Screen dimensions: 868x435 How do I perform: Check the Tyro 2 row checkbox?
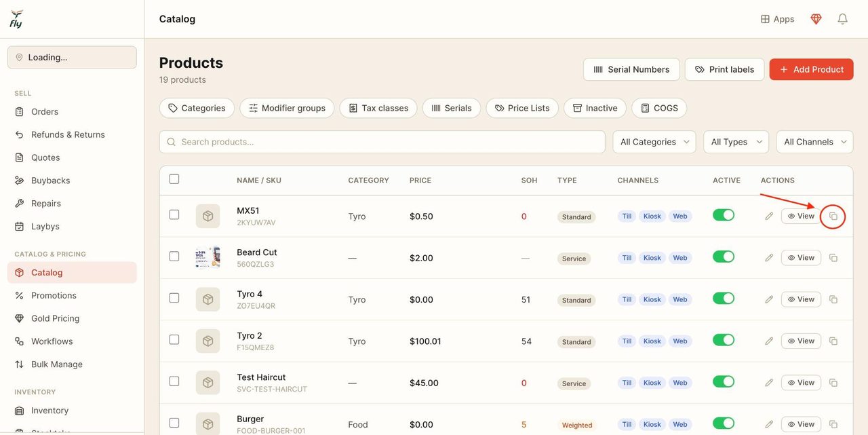(174, 339)
